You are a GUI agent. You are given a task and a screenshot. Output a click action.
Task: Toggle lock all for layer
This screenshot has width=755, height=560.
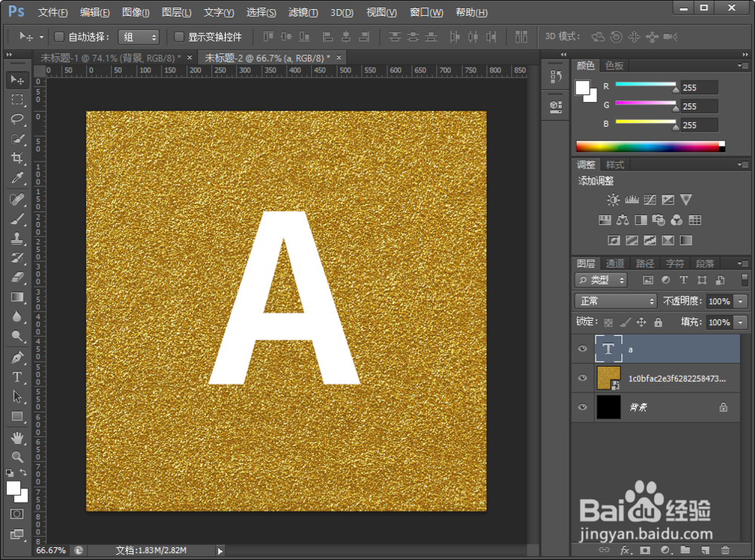(658, 322)
